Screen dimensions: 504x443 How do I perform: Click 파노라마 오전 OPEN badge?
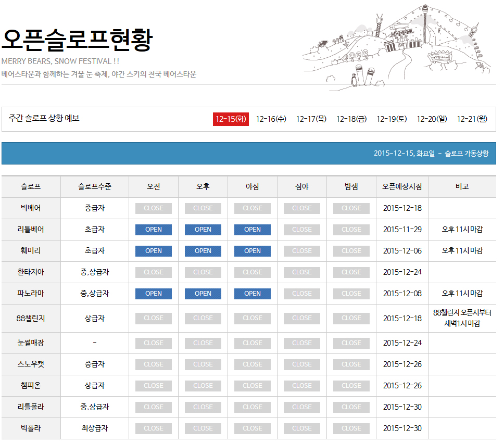(153, 294)
